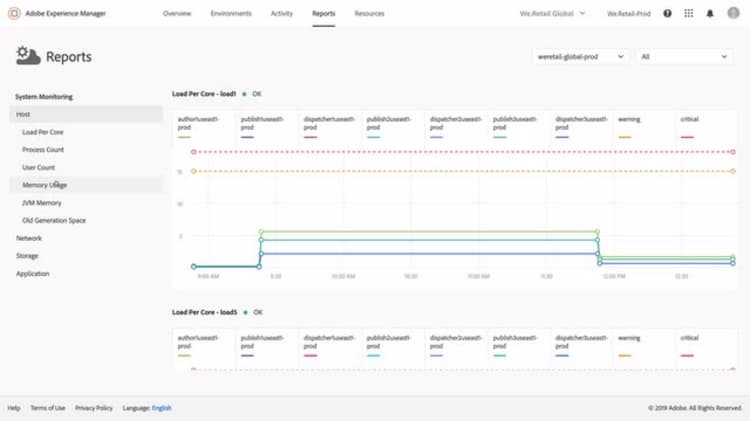Open the Privacy Policy link
750x421 pixels.
(94, 408)
